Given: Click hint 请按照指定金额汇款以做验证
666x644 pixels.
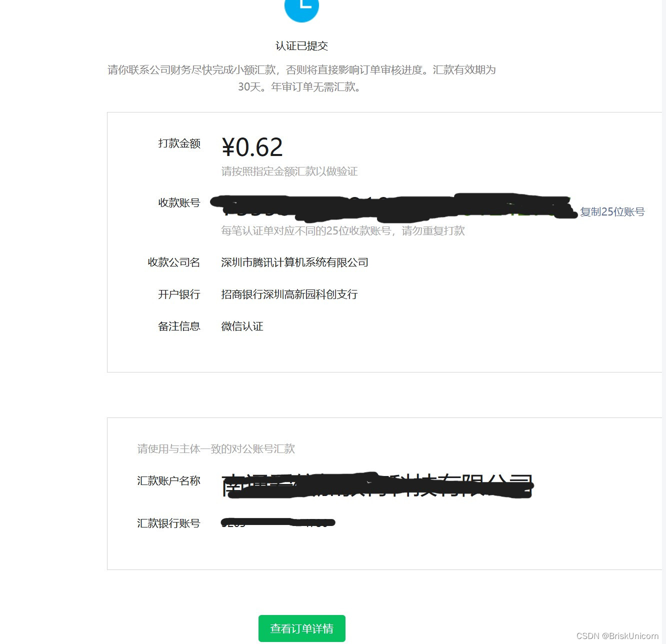Looking at the screenshot, I should pyautogui.click(x=289, y=171).
